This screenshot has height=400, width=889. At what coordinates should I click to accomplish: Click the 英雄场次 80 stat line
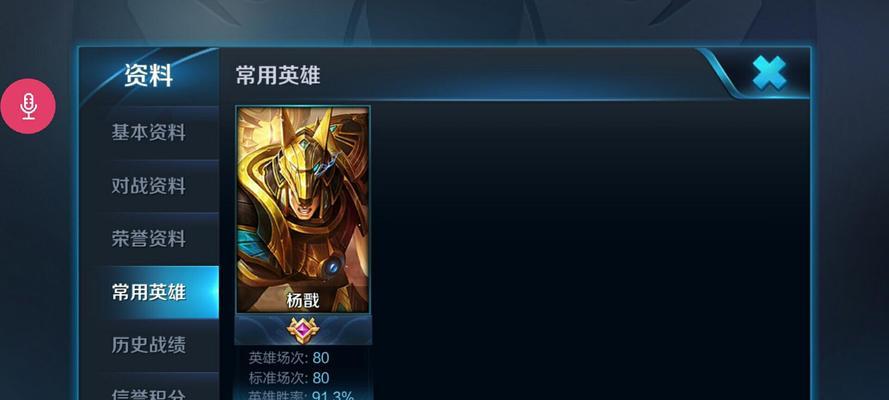(x=289, y=358)
